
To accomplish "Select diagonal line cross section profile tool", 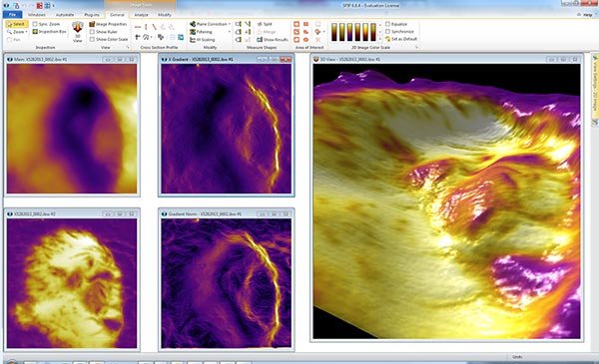I will pos(155,27).
